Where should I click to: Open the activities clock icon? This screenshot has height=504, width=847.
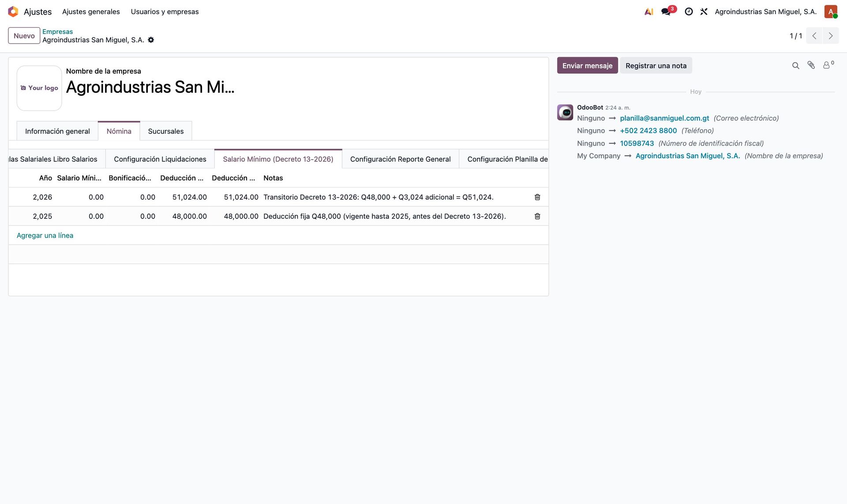pos(689,11)
